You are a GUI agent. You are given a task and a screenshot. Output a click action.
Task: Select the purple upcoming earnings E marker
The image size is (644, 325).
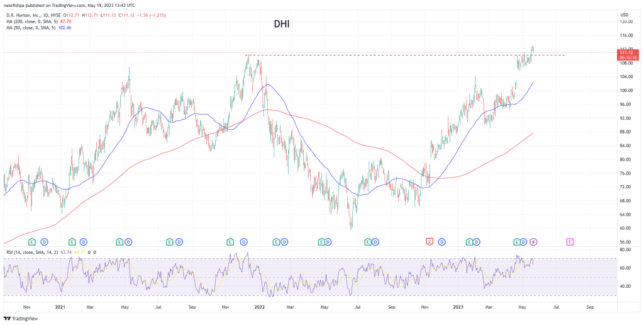coord(570,241)
